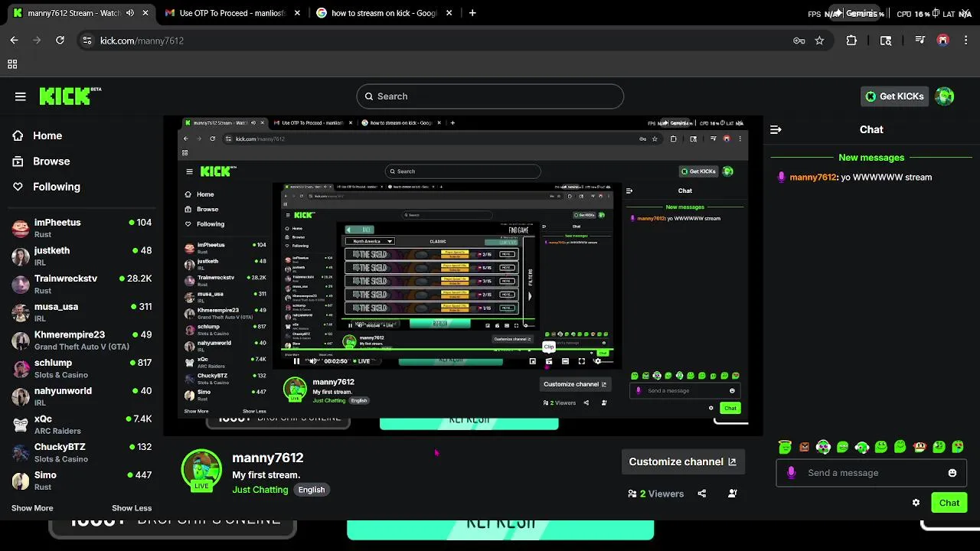
Task: Click the Customize channel button
Action: click(x=682, y=461)
